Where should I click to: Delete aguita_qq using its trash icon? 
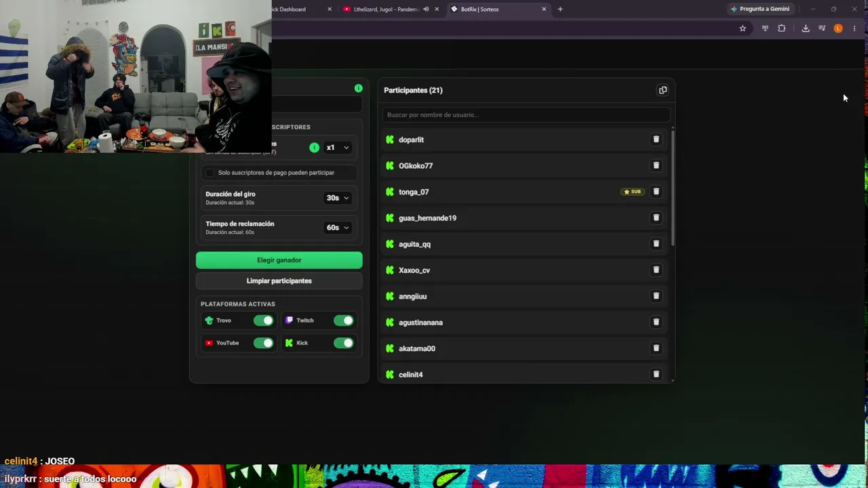[x=656, y=244]
